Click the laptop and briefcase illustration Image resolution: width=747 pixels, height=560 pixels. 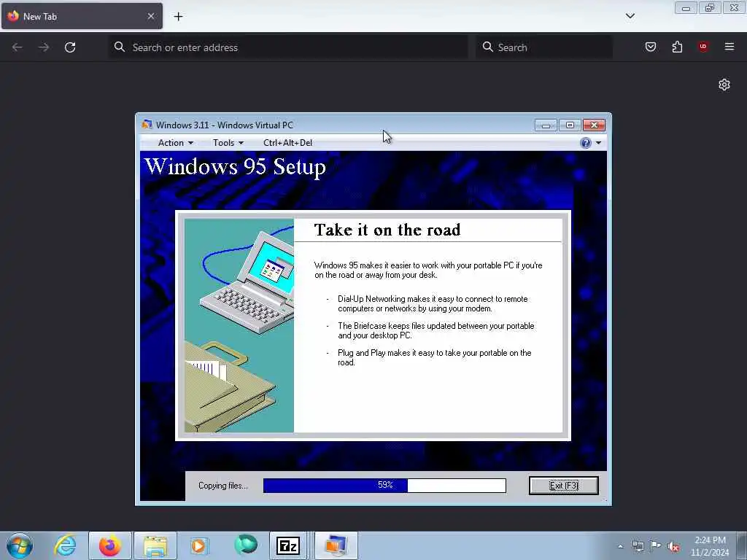(x=239, y=326)
